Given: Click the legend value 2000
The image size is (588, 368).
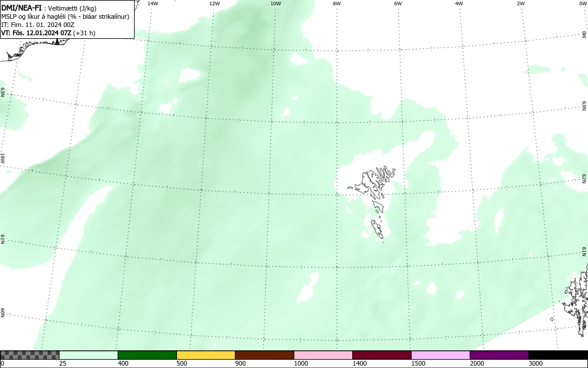Looking at the screenshot, I should pyautogui.click(x=477, y=363).
